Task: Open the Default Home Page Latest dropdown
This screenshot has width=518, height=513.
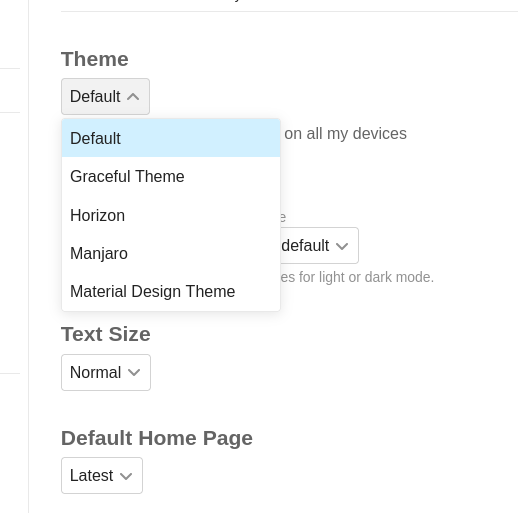Action: pyautogui.click(x=102, y=475)
